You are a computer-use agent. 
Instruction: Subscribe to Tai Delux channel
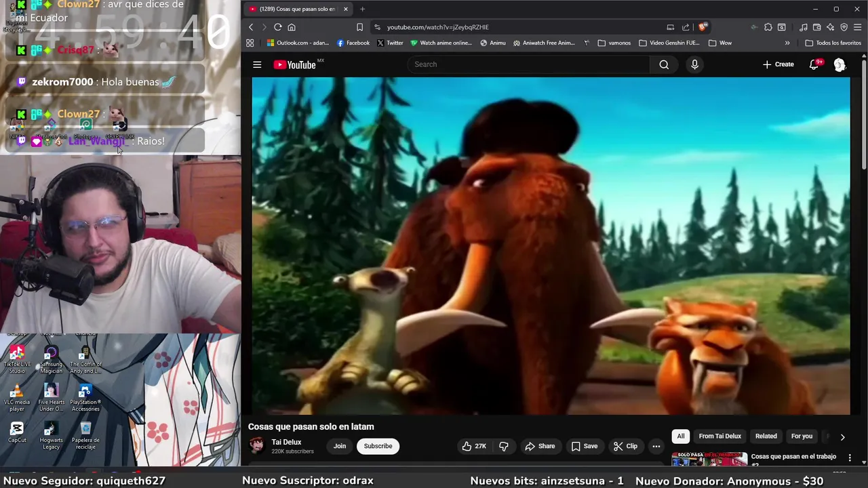[x=378, y=446]
